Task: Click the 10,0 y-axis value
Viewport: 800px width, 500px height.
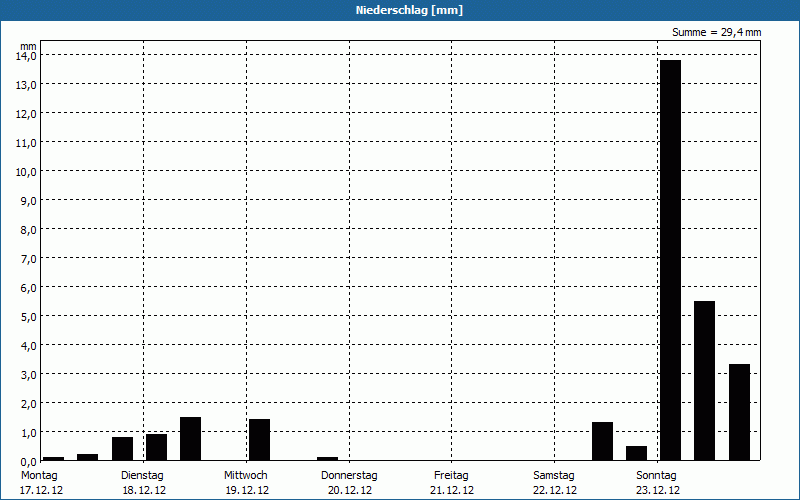Action: click(26, 171)
